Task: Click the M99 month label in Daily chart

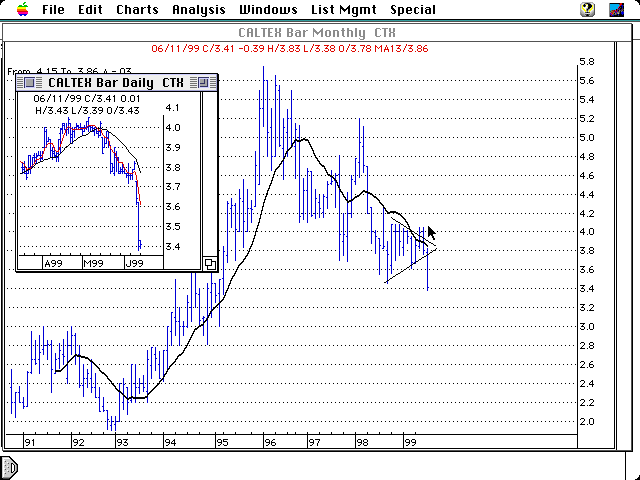Action: point(93,263)
